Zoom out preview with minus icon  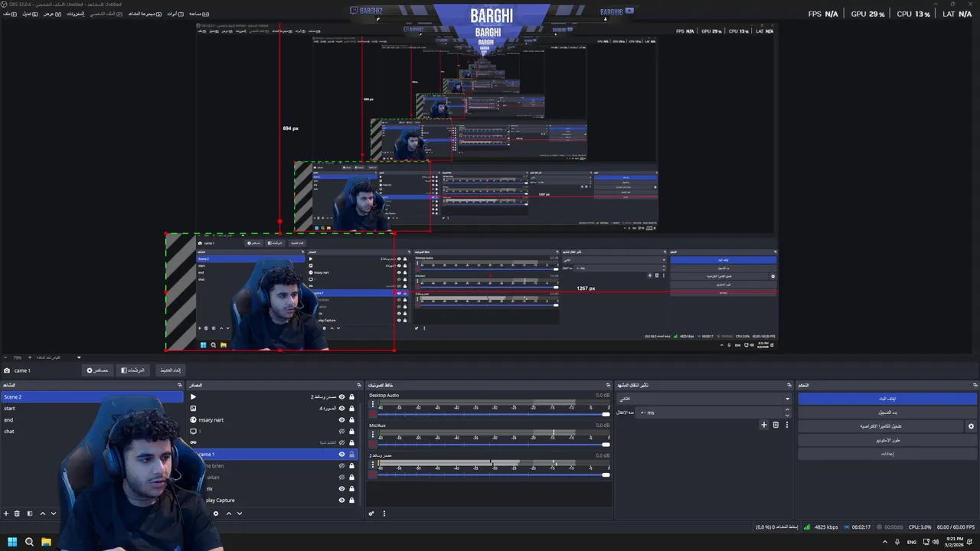point(5,357)
